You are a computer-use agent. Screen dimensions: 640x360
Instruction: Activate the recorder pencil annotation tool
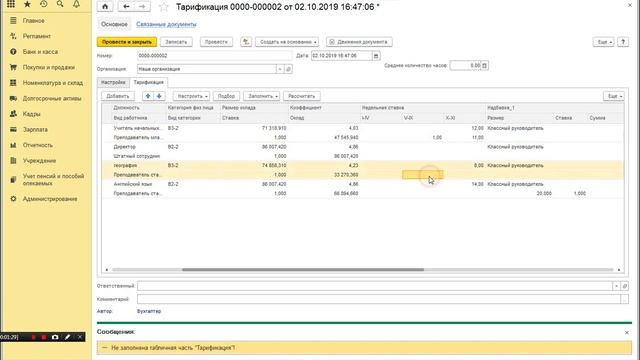(x=67, y=337)
